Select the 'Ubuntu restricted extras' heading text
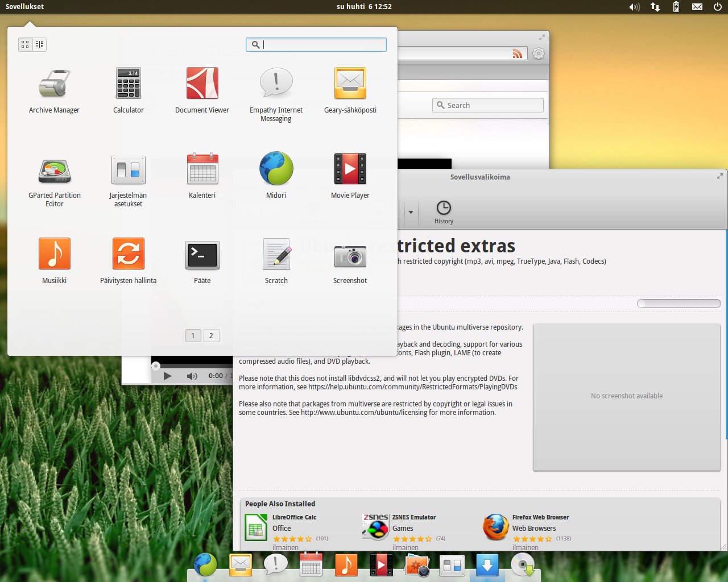 tap(407, 246)
